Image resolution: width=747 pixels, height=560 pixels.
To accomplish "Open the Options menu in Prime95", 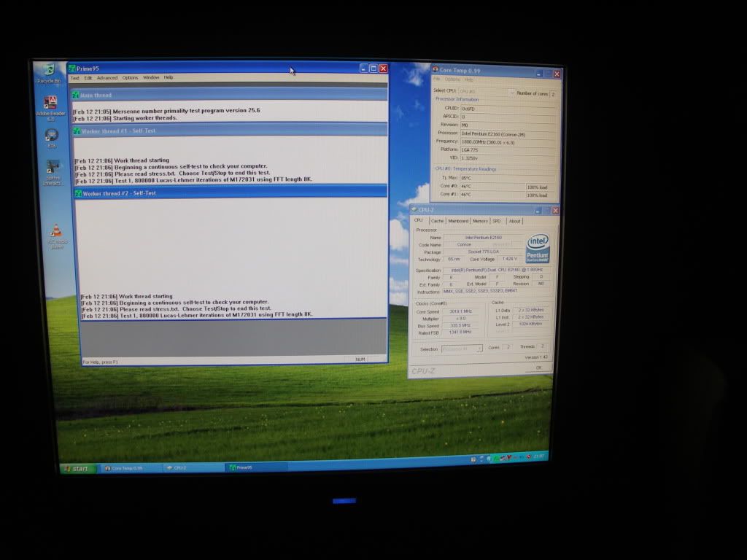I will (x=130, y=77).
